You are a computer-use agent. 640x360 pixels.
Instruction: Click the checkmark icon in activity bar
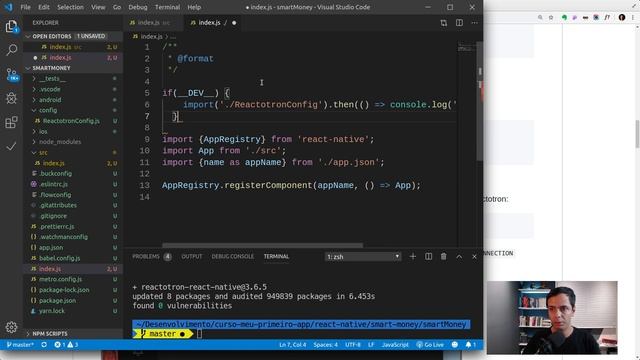click(11, 146)
